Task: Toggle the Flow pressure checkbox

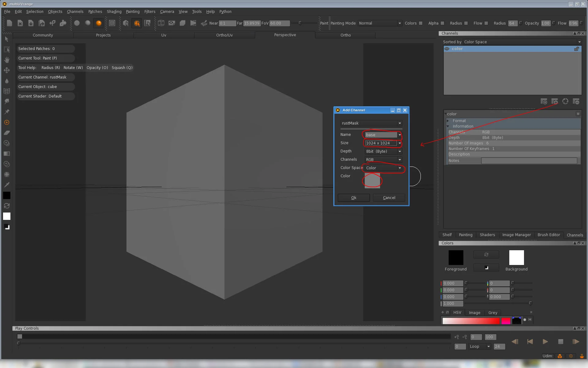Action: point(486,23)
